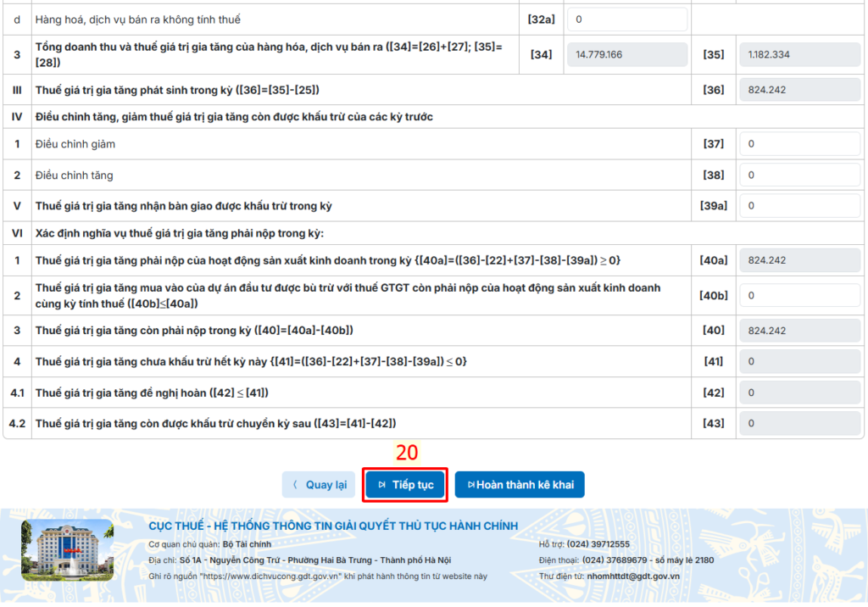This screenshot has height=607, width=868.
Task: Click the [40b] input field
Action: (799, 296)
